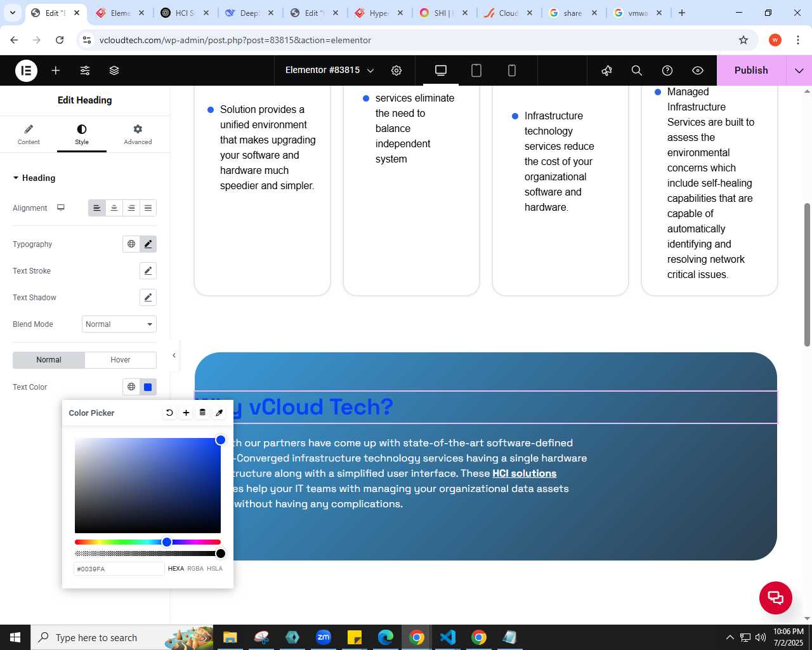The image size is (812, 650).
Task: Open a new browser tab
Action: (682, 13)
